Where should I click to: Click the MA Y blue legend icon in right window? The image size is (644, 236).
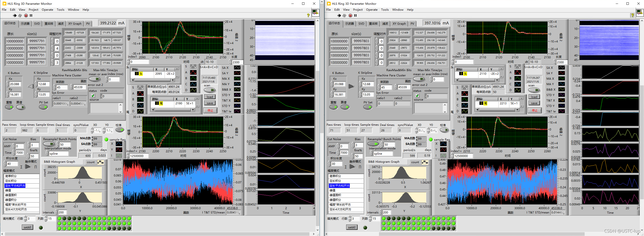(x=562, y=84)
